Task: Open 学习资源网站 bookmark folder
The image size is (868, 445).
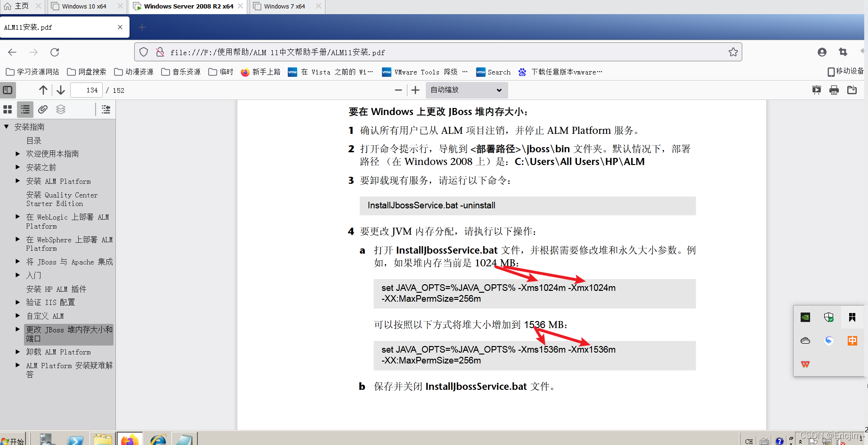Action: 32,72
